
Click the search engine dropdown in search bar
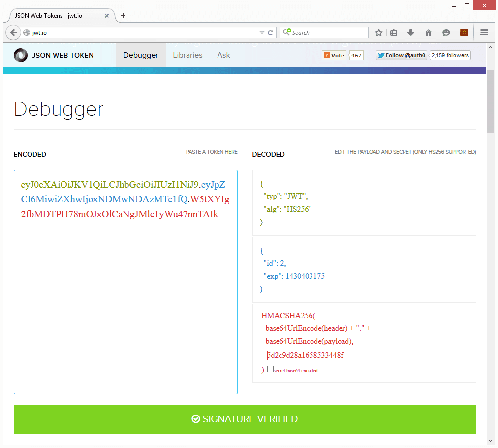pyautogui.click(x=288, y=32)
